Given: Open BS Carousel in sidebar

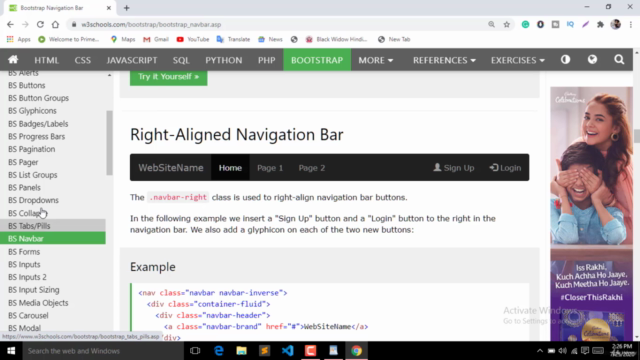Looking at the screenshot, I should coord(28,316).
